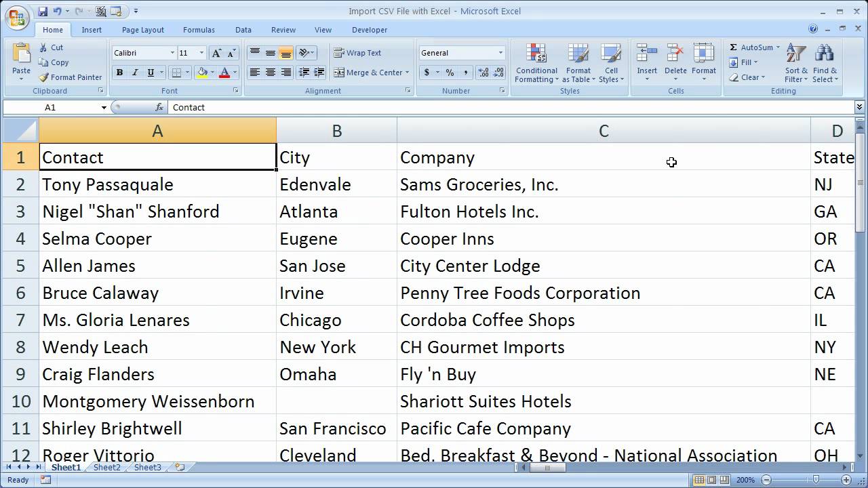This screenshot has width=868, height=488.
Task: Click the Insert Function fx button
Action: pos(159,107)
